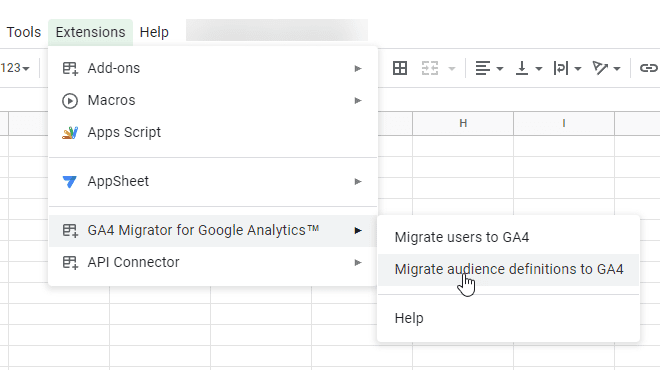Select GA4 Migrator for Google Analytics entry
660x370 pixels.
pyautogui.click(x=213, y=230)
